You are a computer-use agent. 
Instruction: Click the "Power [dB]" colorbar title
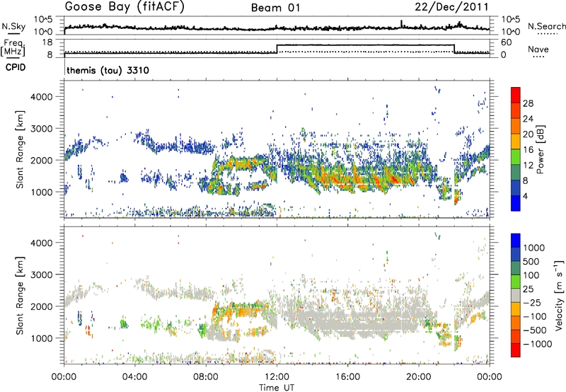(x=540, y=149)
